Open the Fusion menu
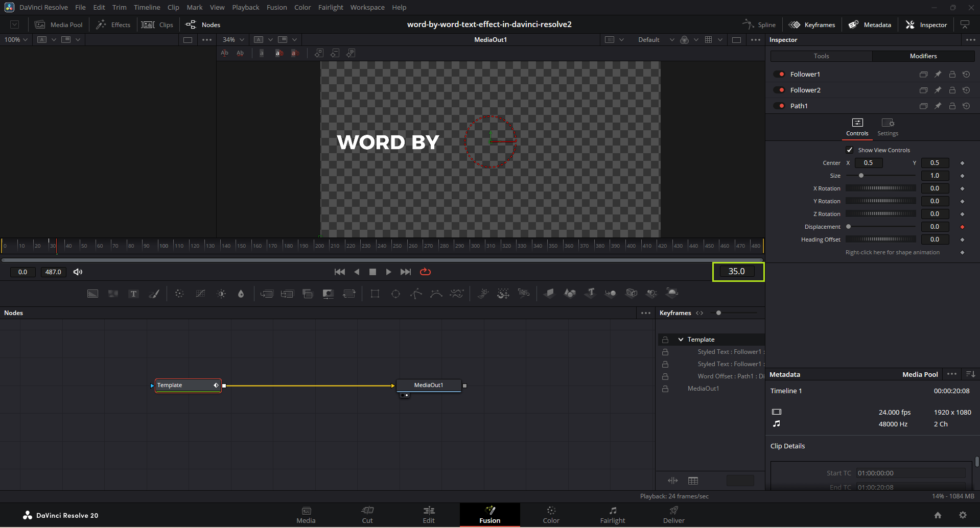Viewport: 980px width, 528px height. [276, 8]
